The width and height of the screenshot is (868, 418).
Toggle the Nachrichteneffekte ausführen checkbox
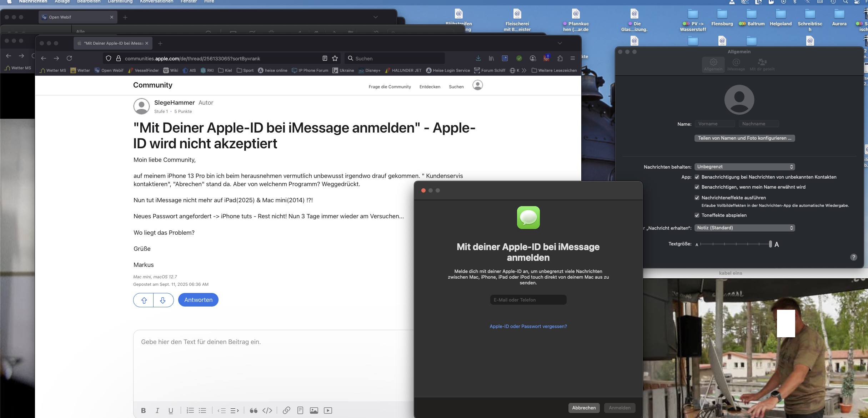697,198
